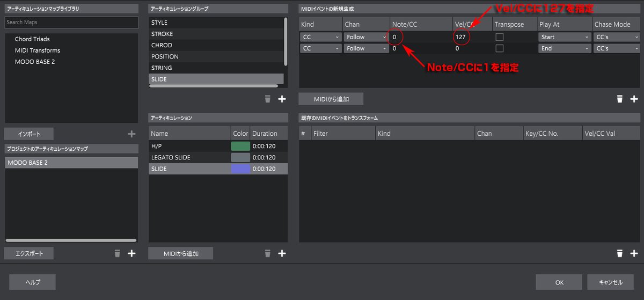Select the CHROD articulation group
644x300 pixels.
click(x=216, y=45)
